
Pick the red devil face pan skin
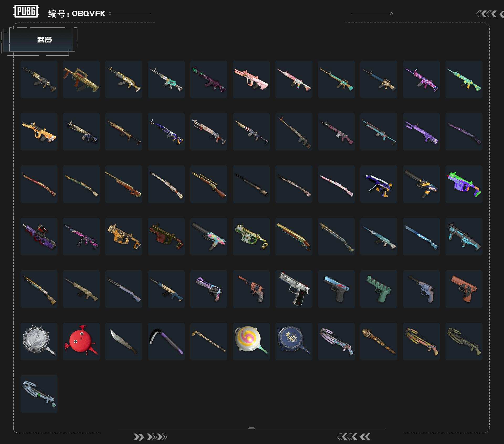pos(81,341)
